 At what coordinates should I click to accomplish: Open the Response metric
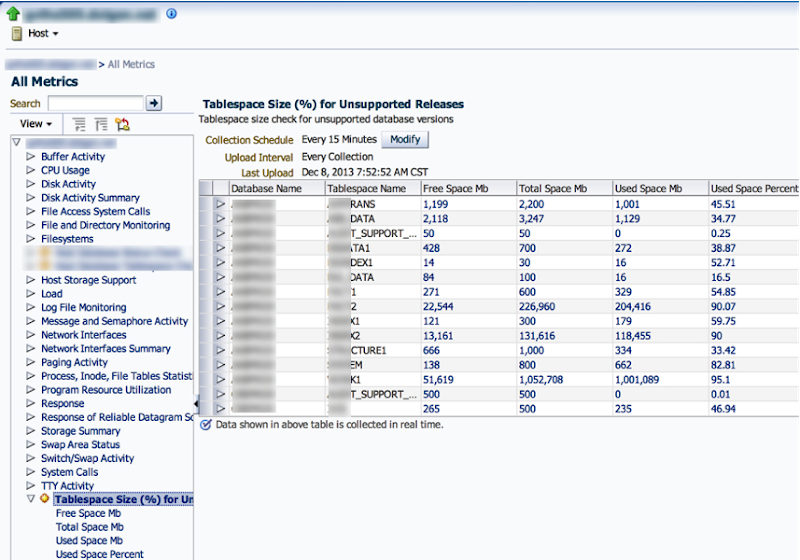point(63,403)
